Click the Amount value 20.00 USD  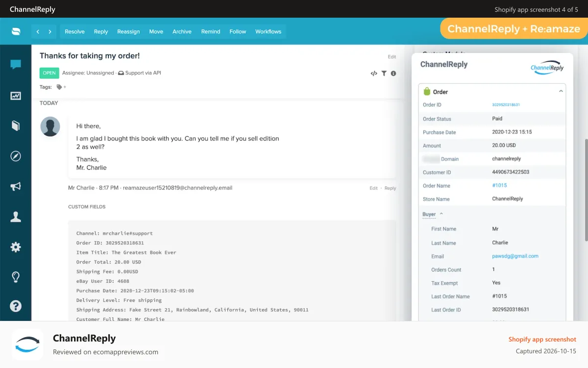click(504, 145)
